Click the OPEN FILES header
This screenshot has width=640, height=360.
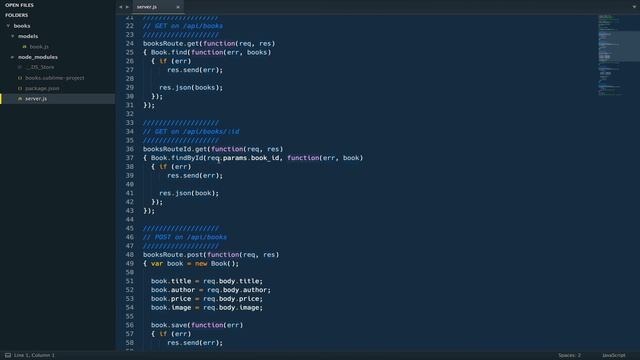tap(20, 5)
